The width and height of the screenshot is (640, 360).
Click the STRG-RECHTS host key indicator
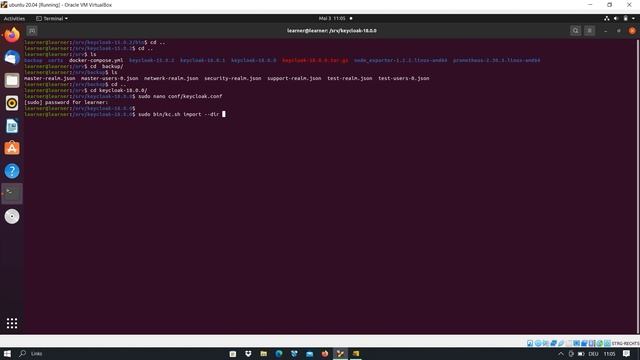[x=625, y=343]
